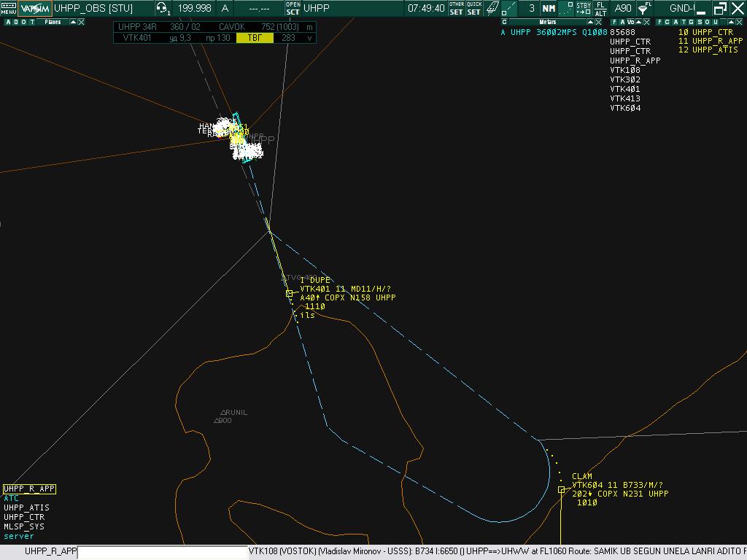Toggle the STBY transponder mode button

tap(584, 8)
